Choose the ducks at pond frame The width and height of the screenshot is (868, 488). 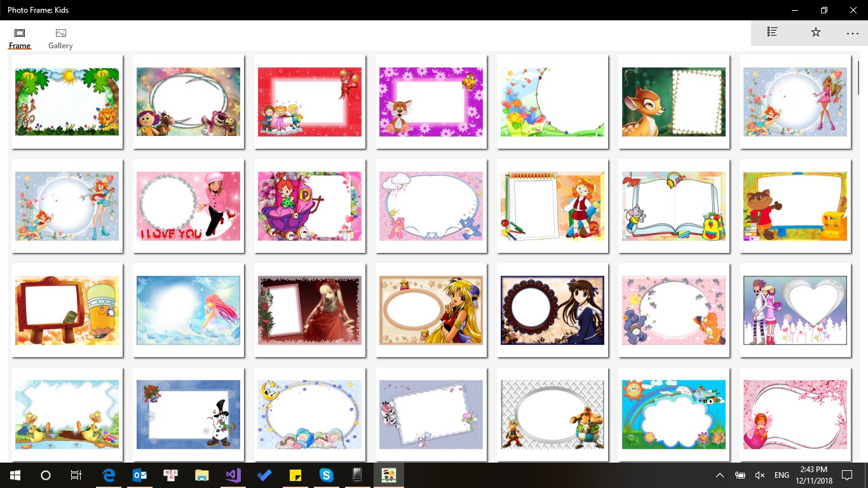(67, 414)
